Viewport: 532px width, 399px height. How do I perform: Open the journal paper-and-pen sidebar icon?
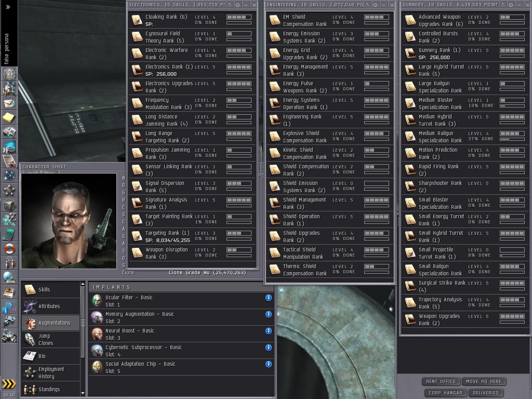click(x=9, y=162)
